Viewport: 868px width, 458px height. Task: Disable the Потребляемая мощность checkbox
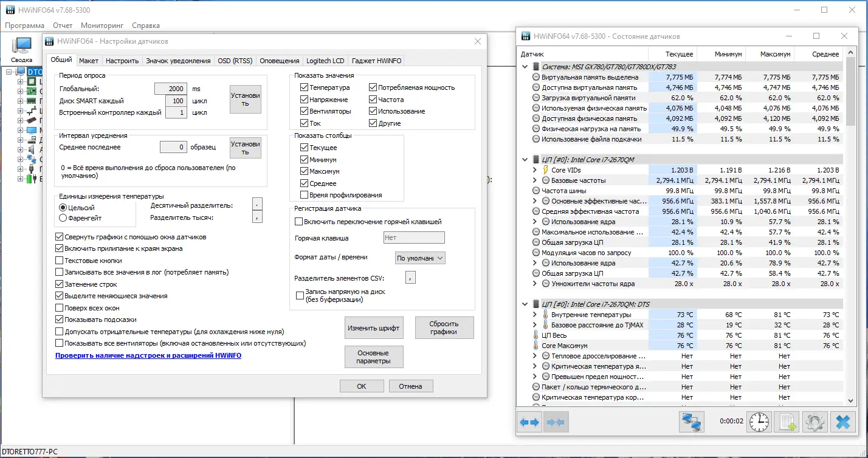point(373,87)
